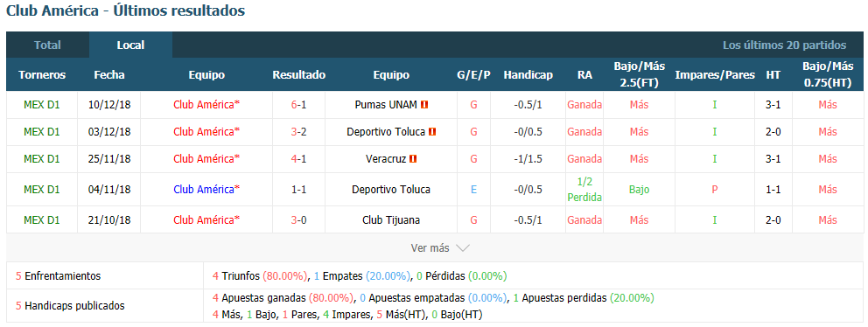
Task: Open Club Tijuana team link
Action: point(391,219)
